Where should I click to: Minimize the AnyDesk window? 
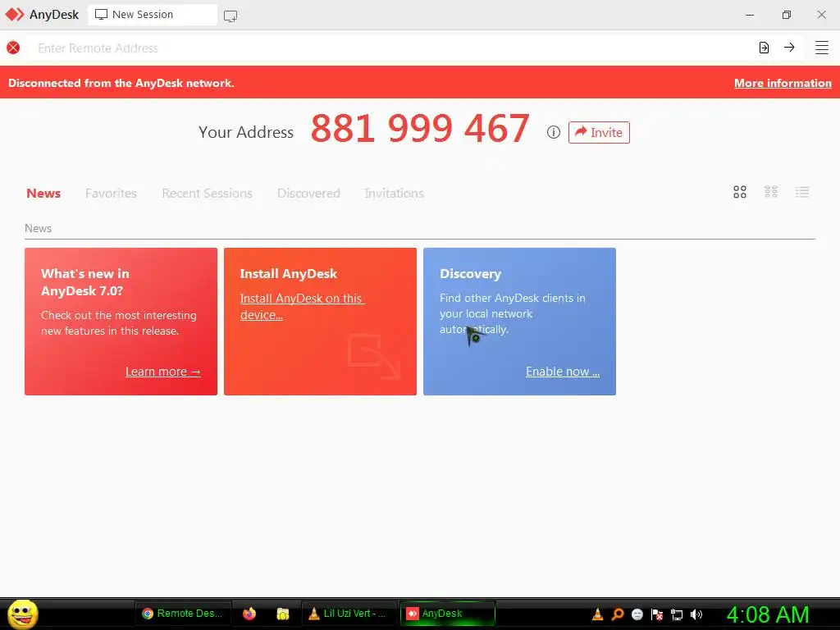(x=750, y=15)
